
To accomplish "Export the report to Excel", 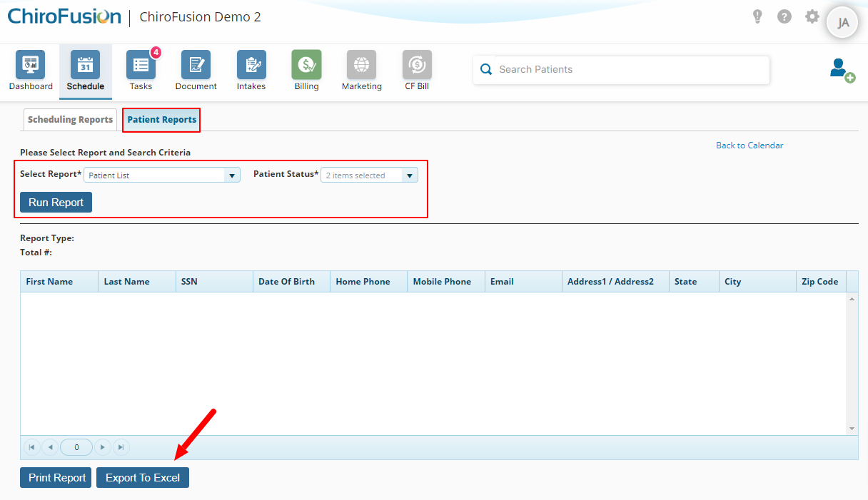I will 143,478.
